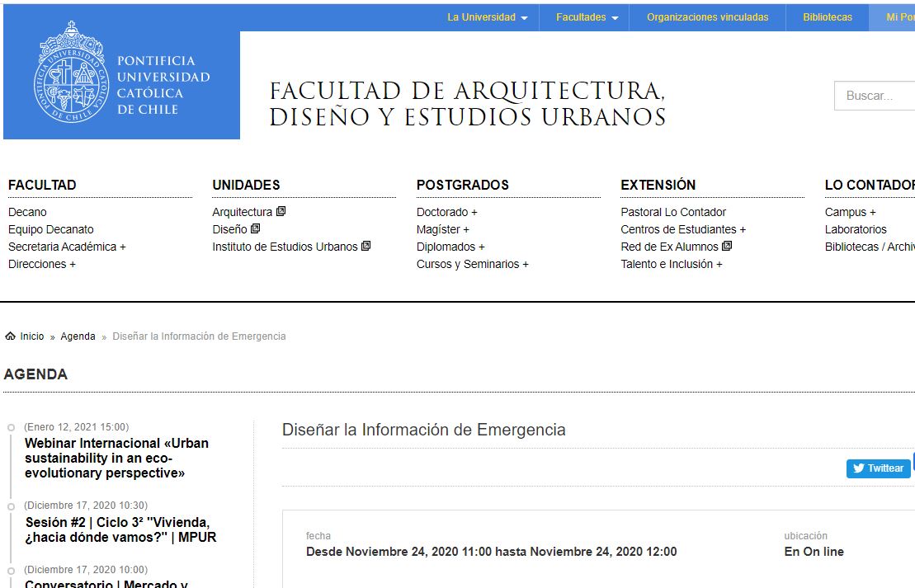The image size is (915, 588).
Task: Expand the Secretaria Académica + submenu
Action: (67, 247)
